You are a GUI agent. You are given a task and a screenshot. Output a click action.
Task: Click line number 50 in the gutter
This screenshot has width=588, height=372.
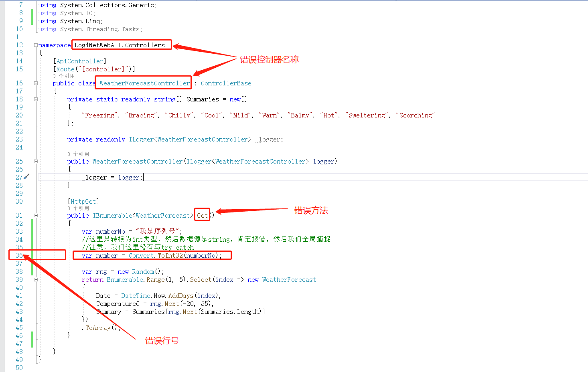click(19, 368)
